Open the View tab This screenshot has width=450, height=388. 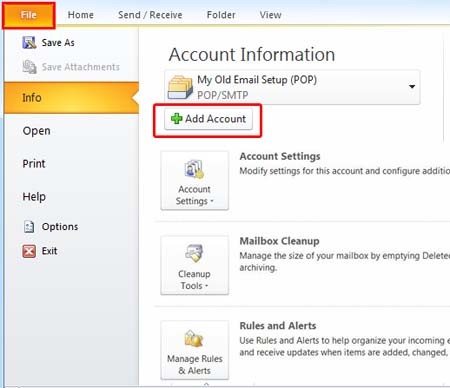pos(270,15)
